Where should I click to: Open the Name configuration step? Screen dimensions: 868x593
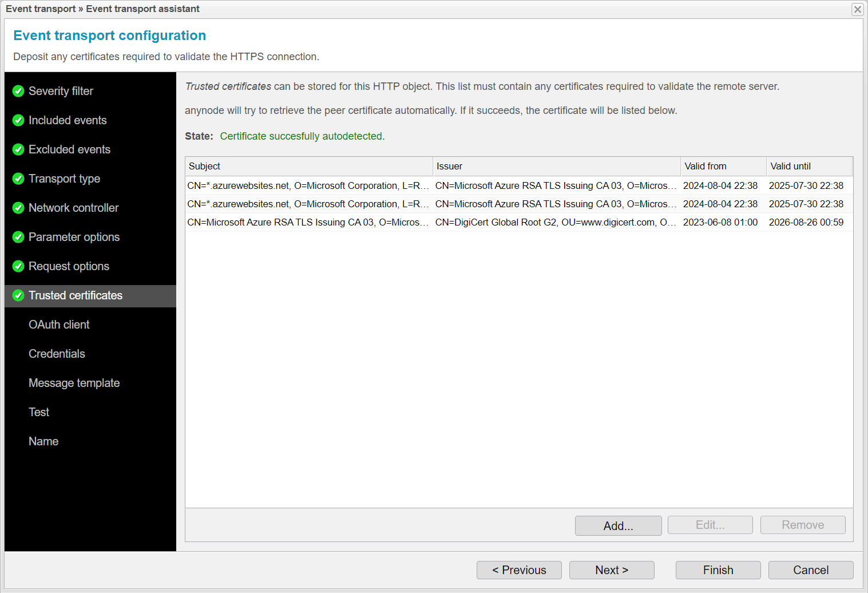click(x=43, y=441)
